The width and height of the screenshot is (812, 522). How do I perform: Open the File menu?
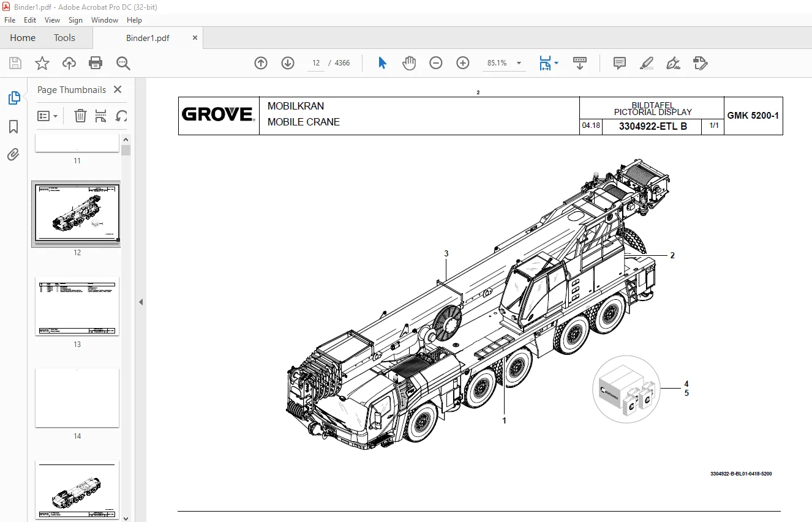[x=10, y=20]
